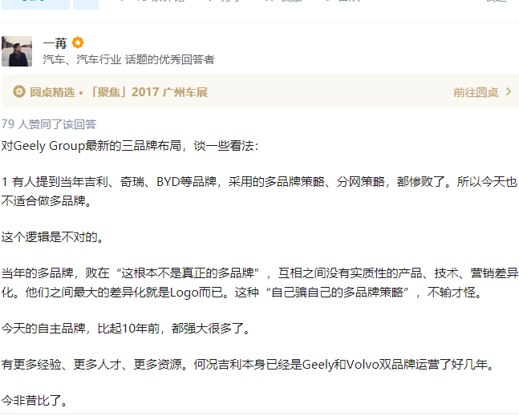Click the 优秀回答者 author description line
The image size is (519, 420).
pos(129,59)
